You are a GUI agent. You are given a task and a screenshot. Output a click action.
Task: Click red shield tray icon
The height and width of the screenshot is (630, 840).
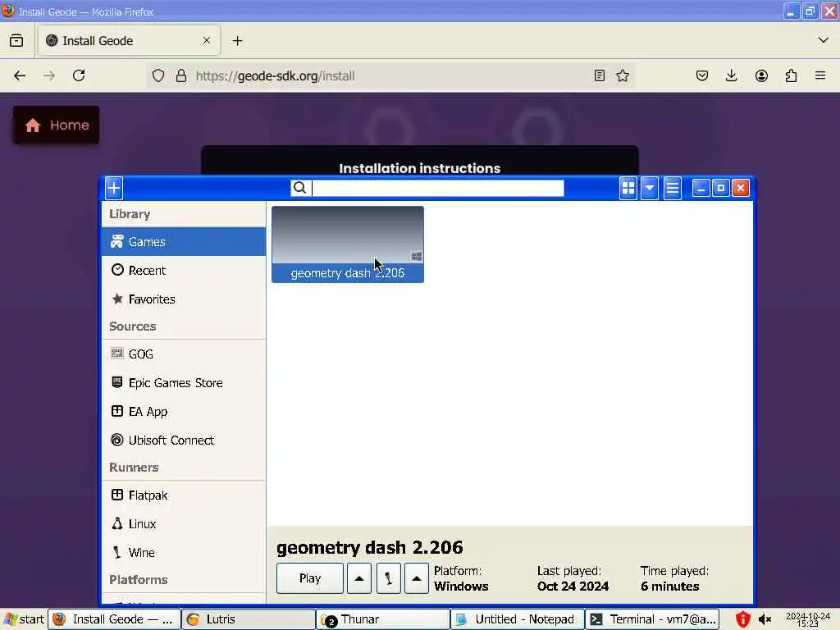pos(742,620)
